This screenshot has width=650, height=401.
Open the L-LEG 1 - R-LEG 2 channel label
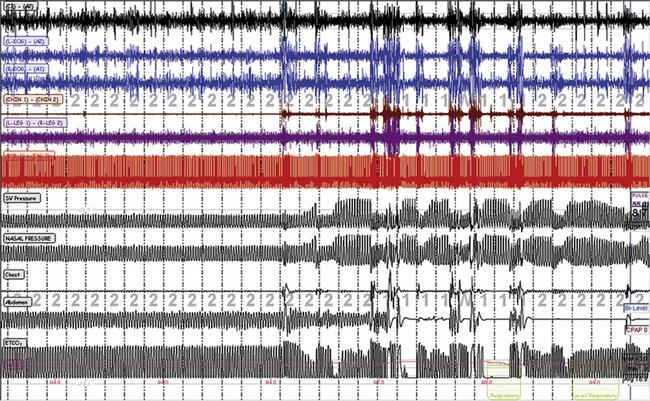tap(34, 123)
